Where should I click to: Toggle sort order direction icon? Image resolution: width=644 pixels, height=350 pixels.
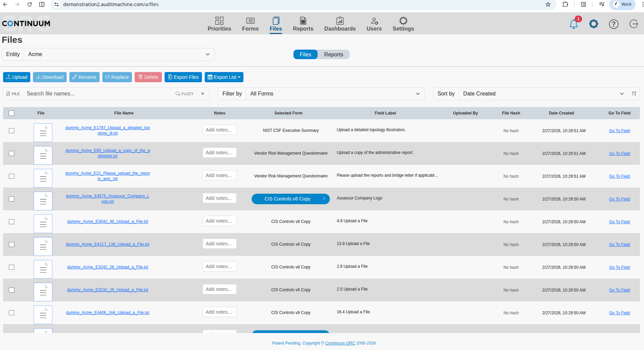coord(634,94)
